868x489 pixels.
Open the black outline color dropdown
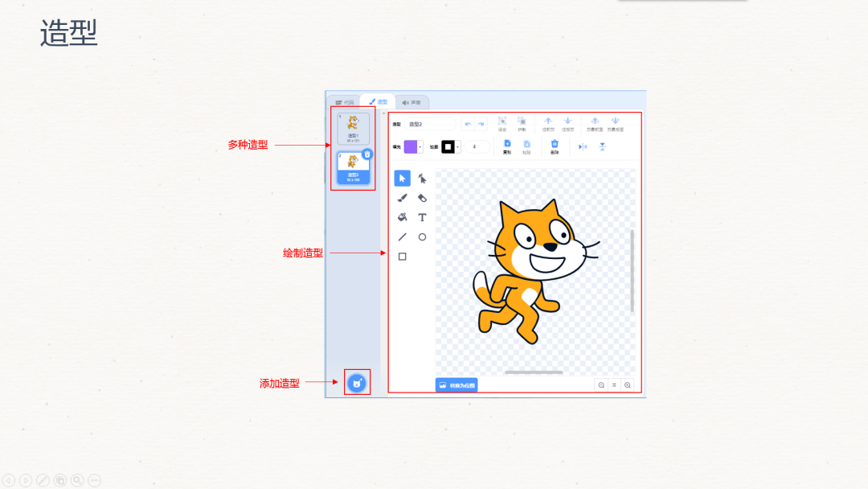451,146
